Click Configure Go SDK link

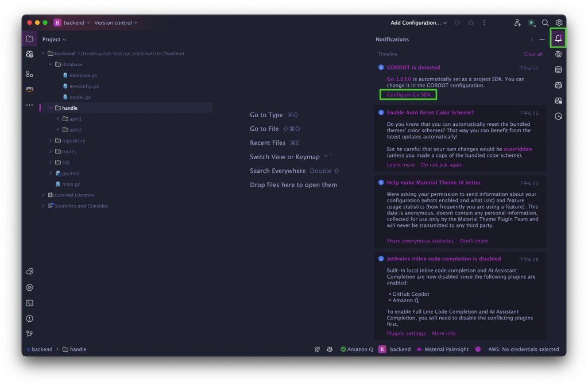pos(408,95)
